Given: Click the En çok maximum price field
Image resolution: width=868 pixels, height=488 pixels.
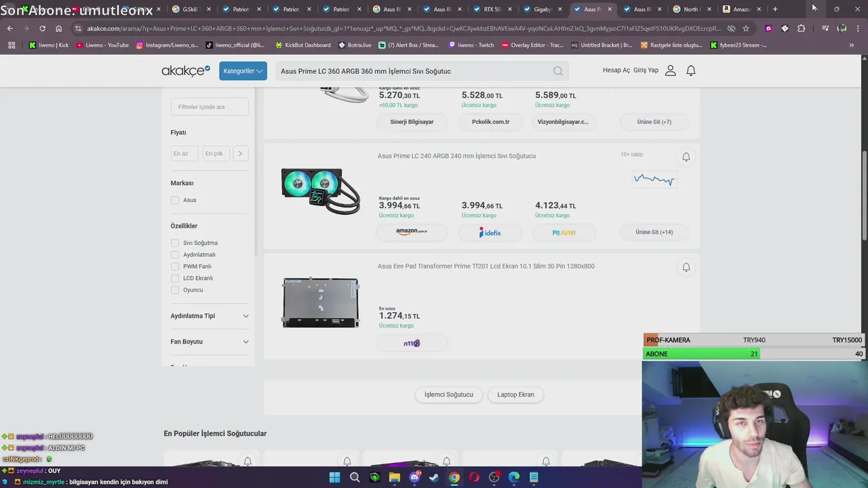Looking at the screenshot, I should pos(216,153).
